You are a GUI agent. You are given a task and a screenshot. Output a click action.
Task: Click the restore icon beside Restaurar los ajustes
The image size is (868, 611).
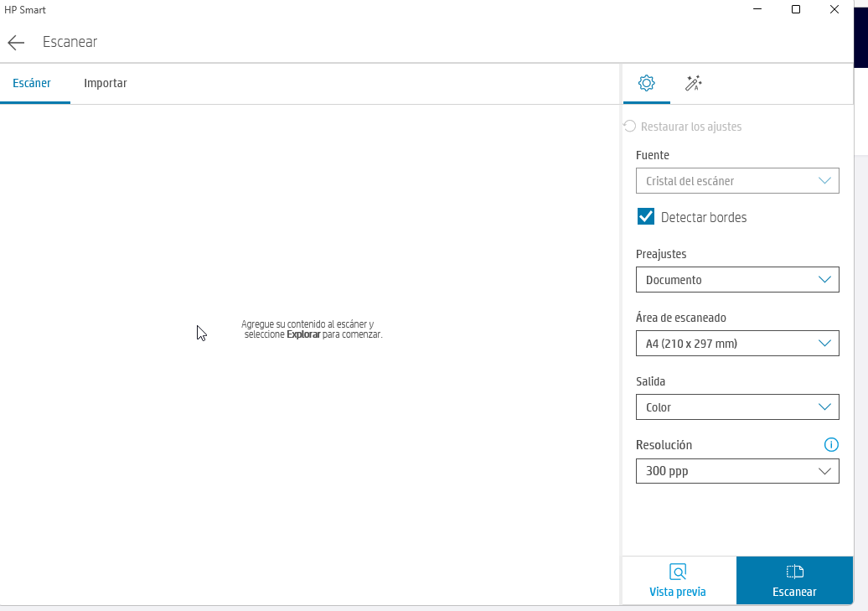(x=630, y=127)
